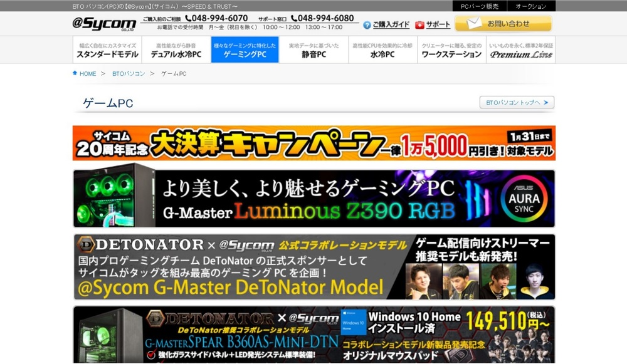Click the envelope icon on お問い合わせ
This screenshot has width=627, height=364.
click(x=473, y=24)
